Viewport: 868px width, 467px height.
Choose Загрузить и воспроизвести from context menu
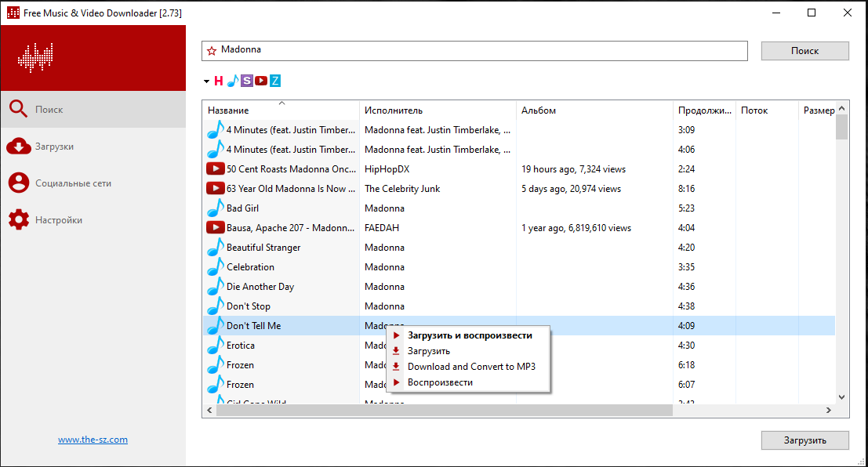(x=468, y=335)
